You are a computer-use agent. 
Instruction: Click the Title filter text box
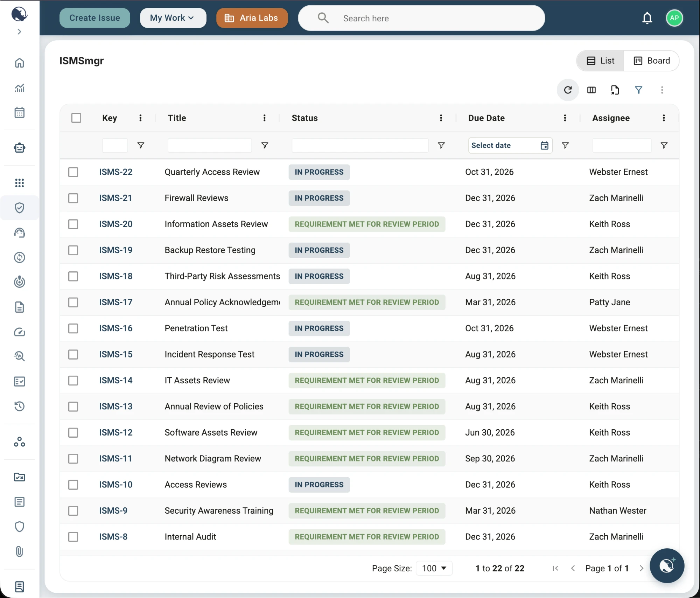(210, 145)
